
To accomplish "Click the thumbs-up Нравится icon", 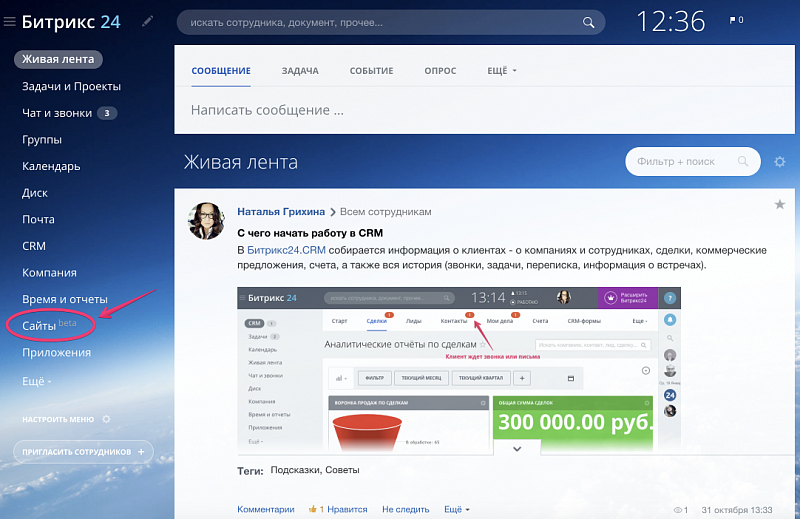I will coord(313,509).
